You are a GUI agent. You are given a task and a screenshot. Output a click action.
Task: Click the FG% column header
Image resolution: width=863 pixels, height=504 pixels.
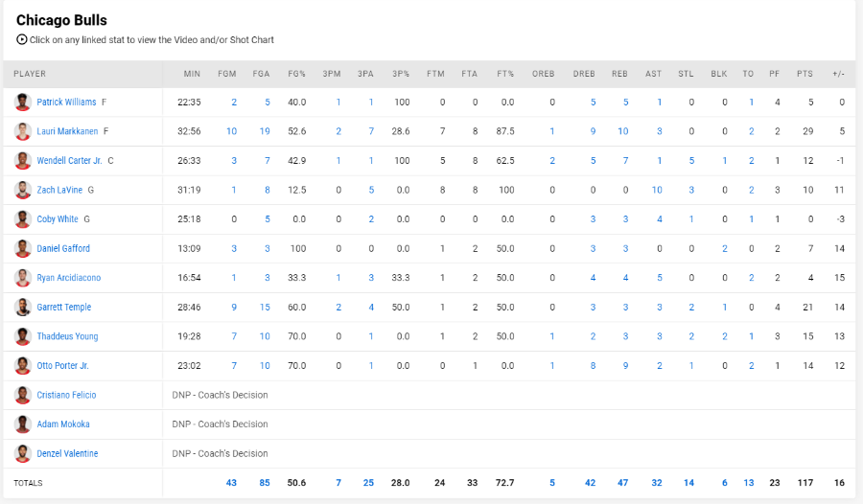296,74
